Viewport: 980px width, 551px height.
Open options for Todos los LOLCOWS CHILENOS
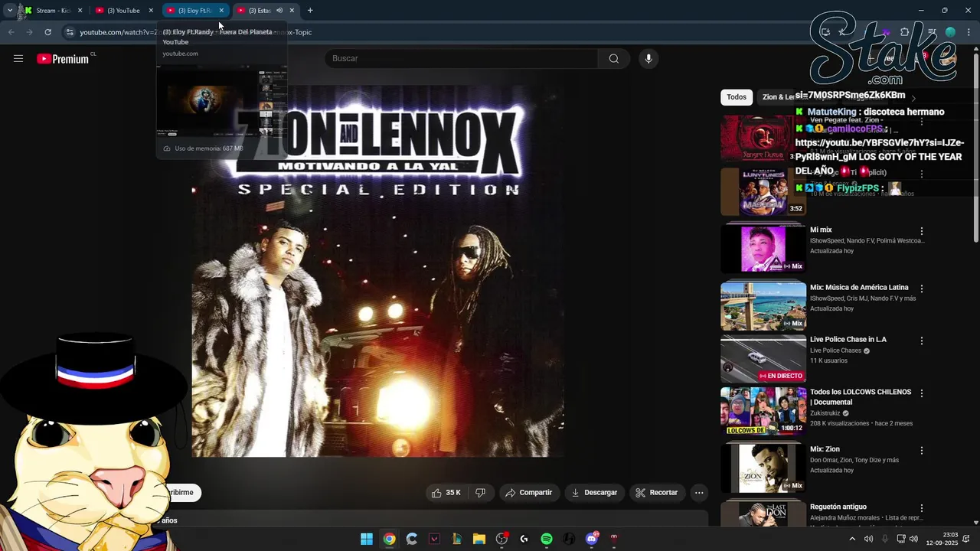pyautogui.click(x=922, y=393)
